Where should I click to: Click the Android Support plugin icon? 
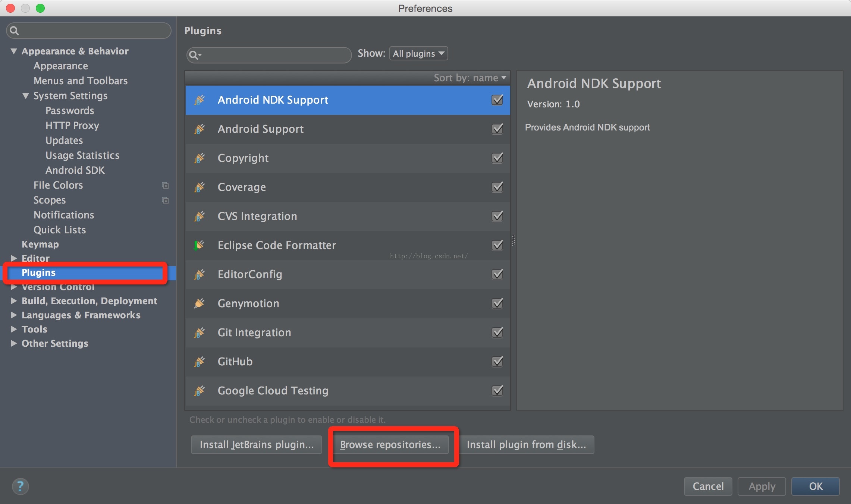click(199, 129)
